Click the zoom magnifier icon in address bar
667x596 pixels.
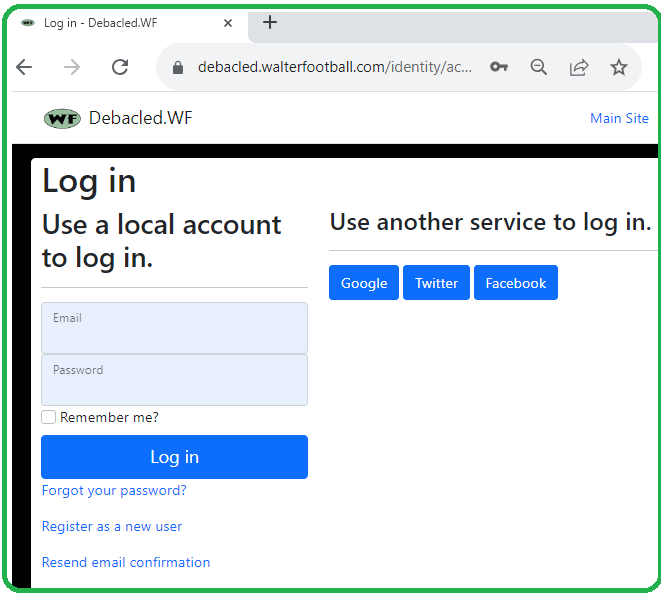click(539, 67)
